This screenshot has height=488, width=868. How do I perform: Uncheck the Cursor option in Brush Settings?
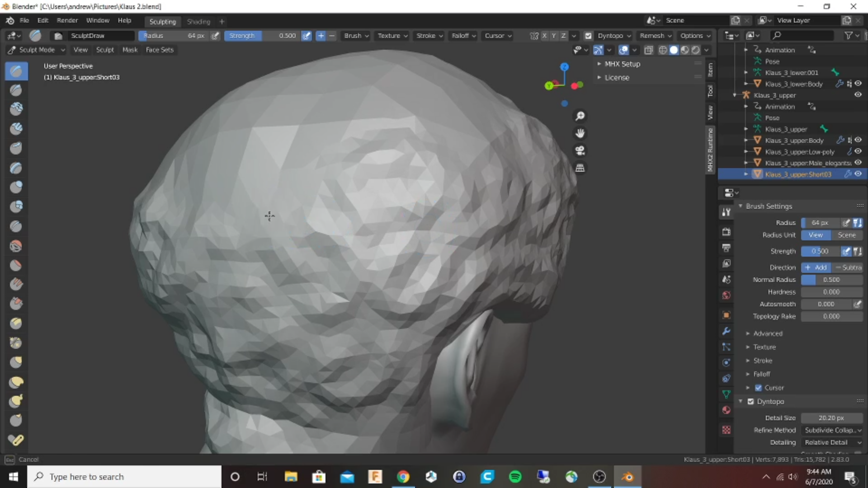[759, 388]
